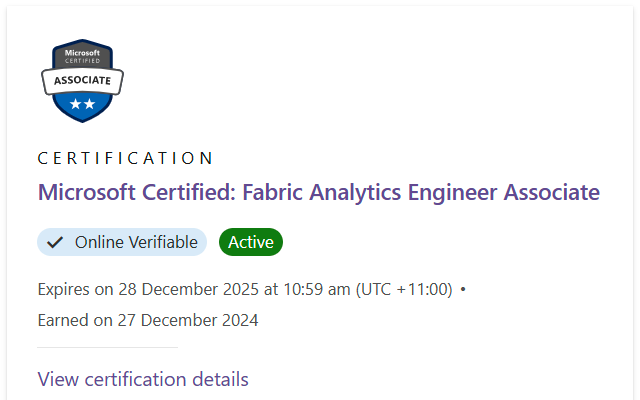Click the Expires on 28 December 2025 text
640x400 pixels.
148,289
